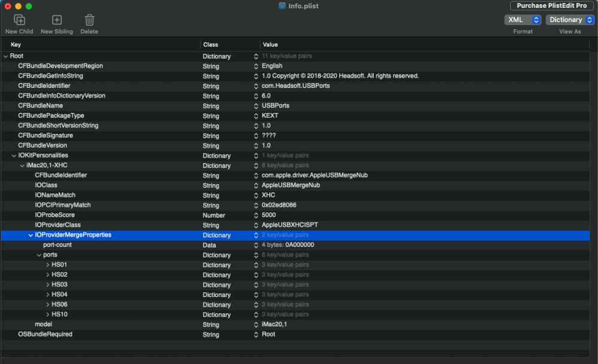Viewport: 598px width, 364px height.
Task: Click the value iMac20,1
Action: [x=274, y=324]
